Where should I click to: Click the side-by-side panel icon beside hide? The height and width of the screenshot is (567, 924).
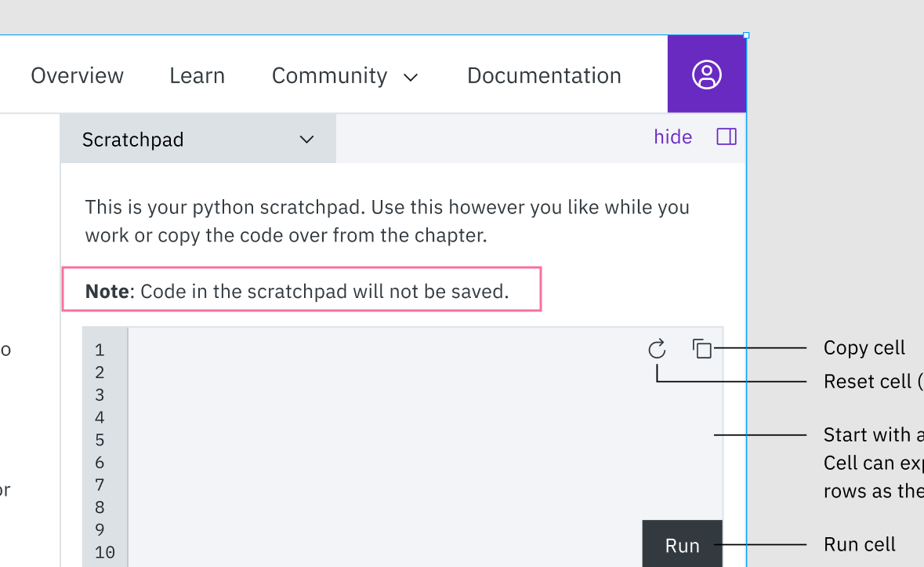click(725, 136)
